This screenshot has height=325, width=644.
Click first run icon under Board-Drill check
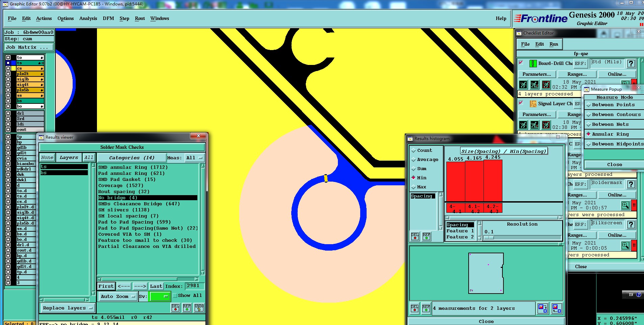coord(523,85)
